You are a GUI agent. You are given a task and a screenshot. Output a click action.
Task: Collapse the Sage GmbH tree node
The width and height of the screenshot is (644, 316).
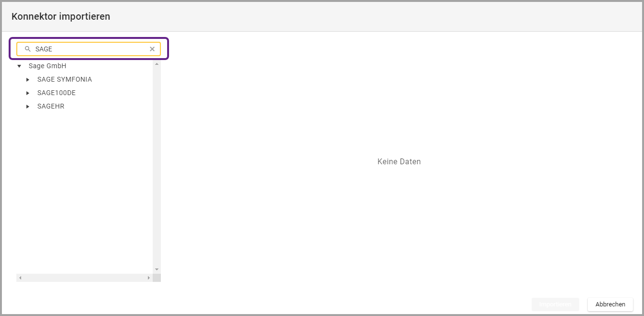(19, 66)
